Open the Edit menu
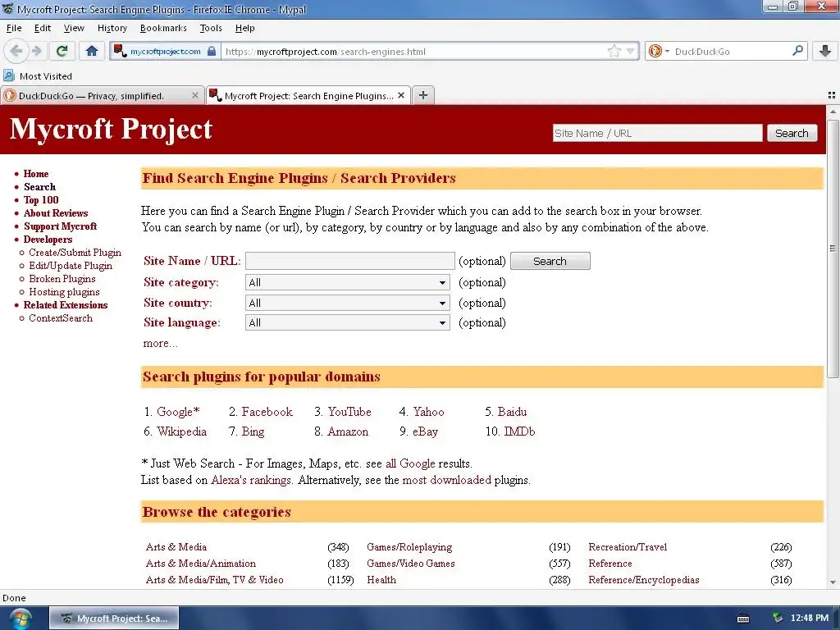The width and height of the screenshot is (840, 630). [43, 28]
